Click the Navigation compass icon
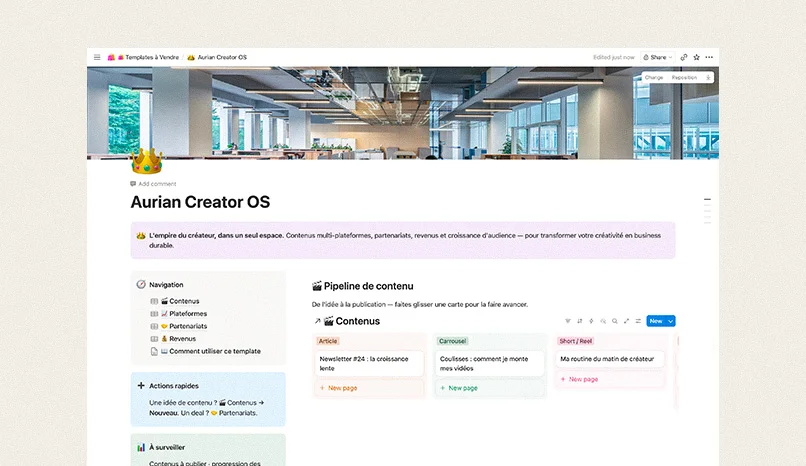The image size is (806, 466). tap(141, 284)
